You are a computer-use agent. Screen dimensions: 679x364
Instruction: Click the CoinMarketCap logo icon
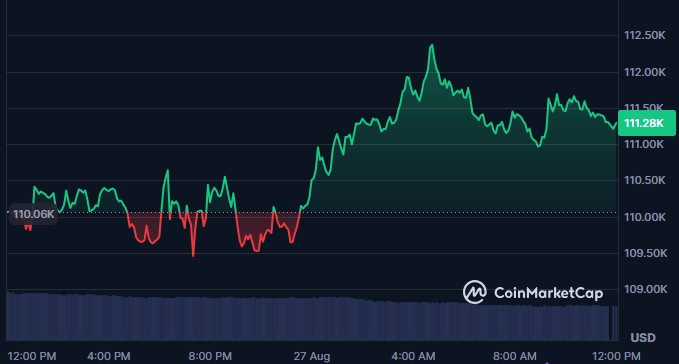pyautogui.click(x=475, y=292)
